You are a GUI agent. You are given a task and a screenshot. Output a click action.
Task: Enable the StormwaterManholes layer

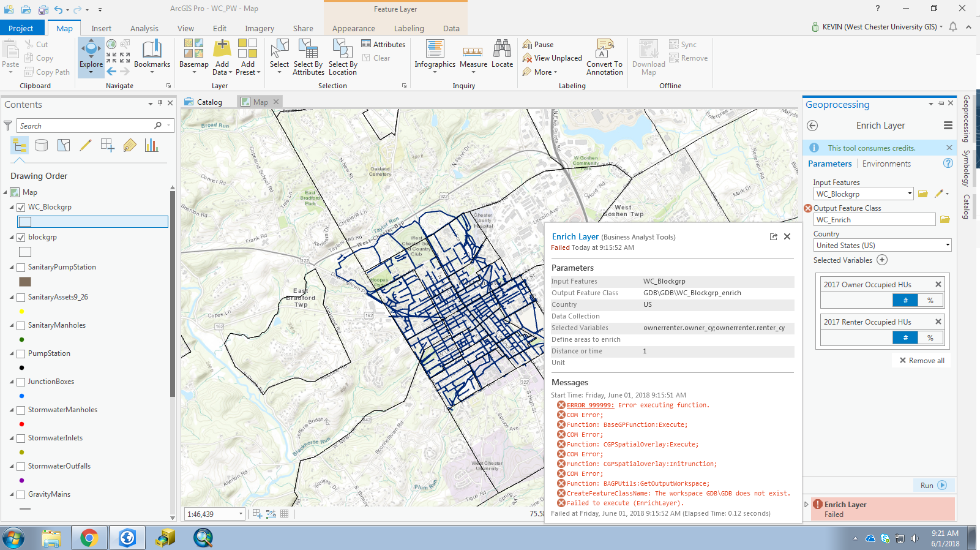(x=21, y=410)
